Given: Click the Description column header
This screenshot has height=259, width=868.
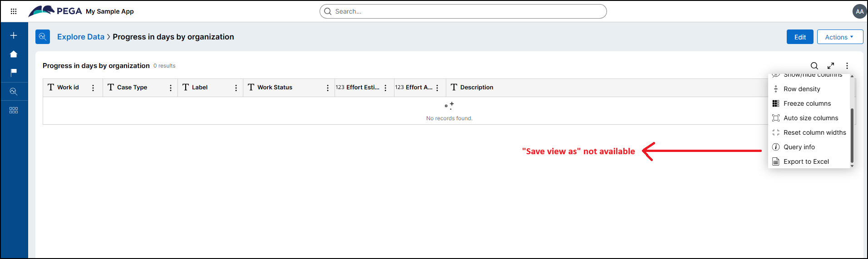Looking at the screenshot, I should point(477,88).
